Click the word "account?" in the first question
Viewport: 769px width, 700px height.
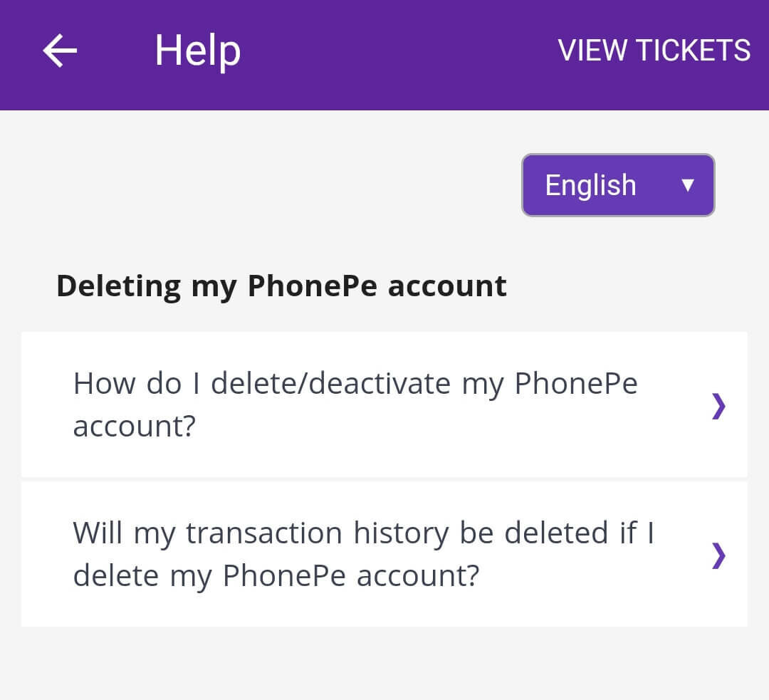point(134,427)
